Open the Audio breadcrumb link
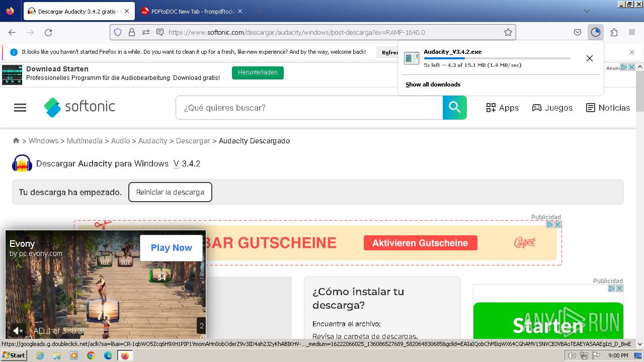 (x=120, y=141)
